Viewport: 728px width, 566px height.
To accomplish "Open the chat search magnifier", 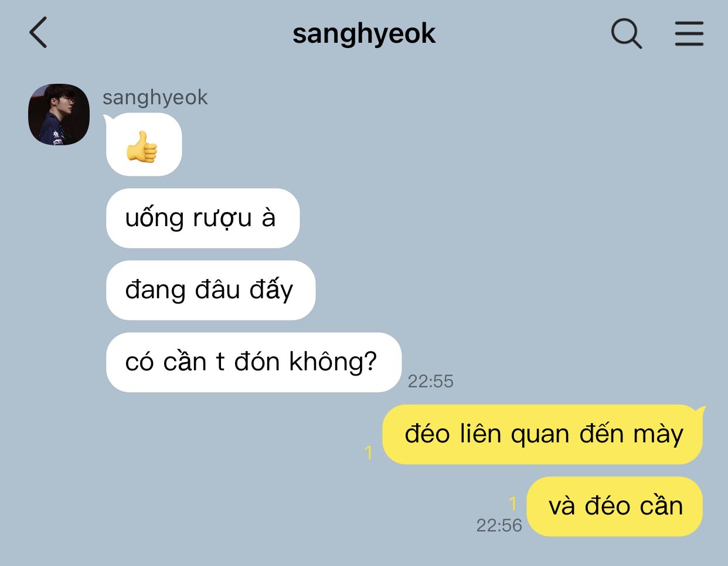I will tap(627, 33).
